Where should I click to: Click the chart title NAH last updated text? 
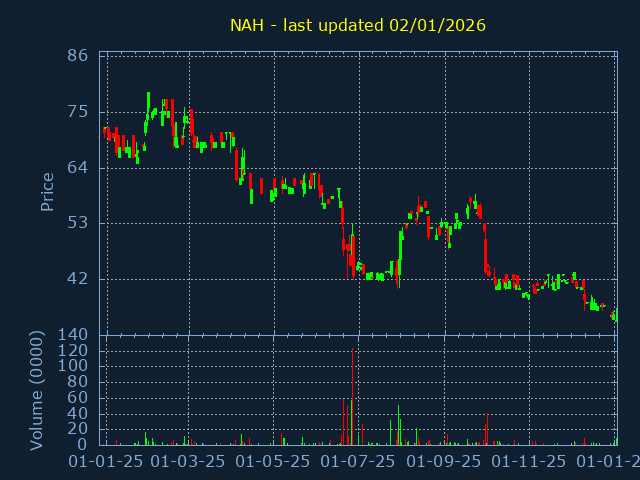tap(358, 25)
